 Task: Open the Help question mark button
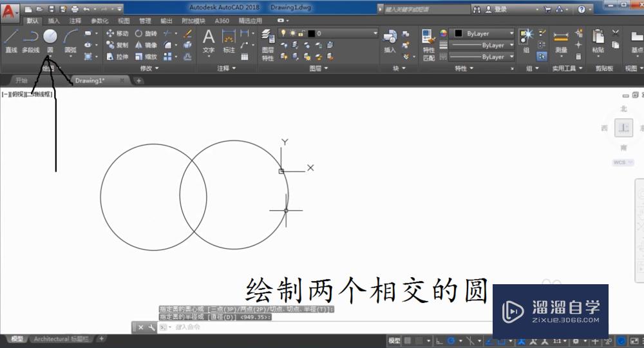[x=582, y=9]
